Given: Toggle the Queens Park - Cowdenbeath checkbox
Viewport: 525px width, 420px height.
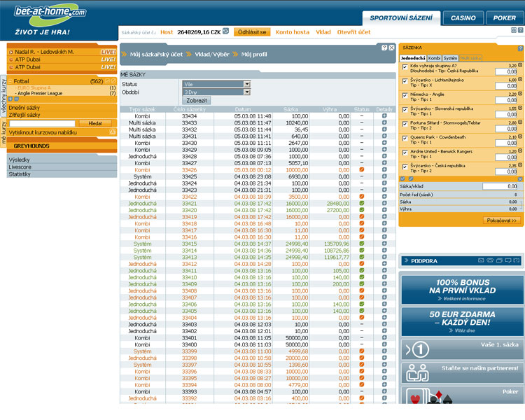Looking at the screenshot, I should pos(405,137).
